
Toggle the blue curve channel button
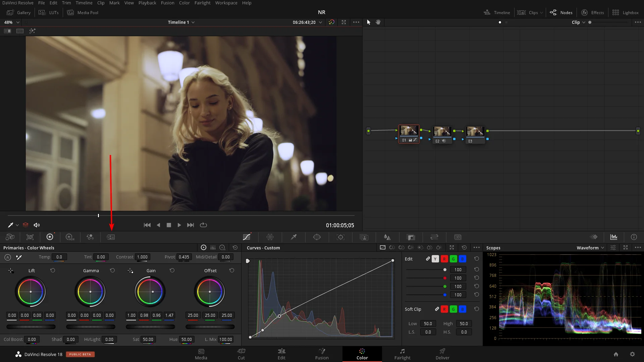pyautogui.click(x=462, y=259)
